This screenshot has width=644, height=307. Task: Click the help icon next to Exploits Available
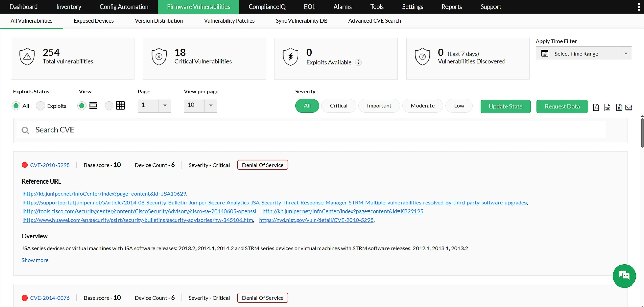click(358, 62)
